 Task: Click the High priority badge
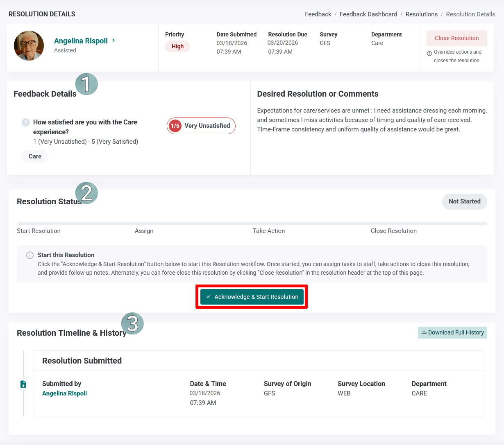click(177, 46)
